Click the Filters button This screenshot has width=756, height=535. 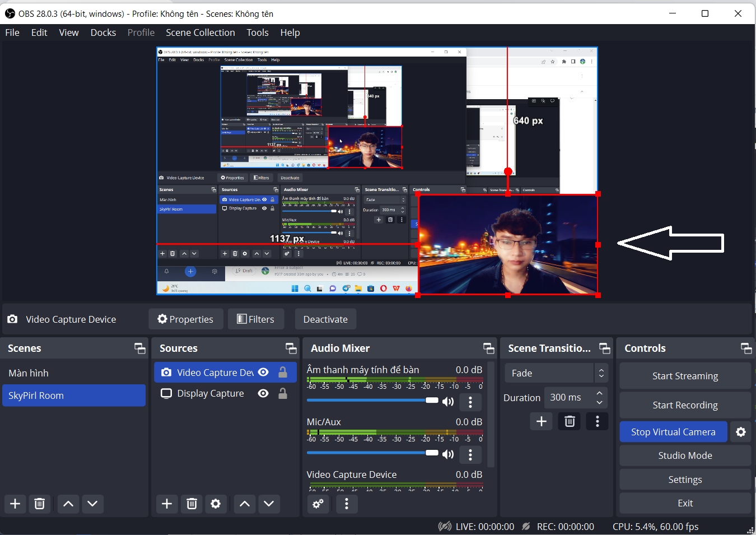pos(256,319)
